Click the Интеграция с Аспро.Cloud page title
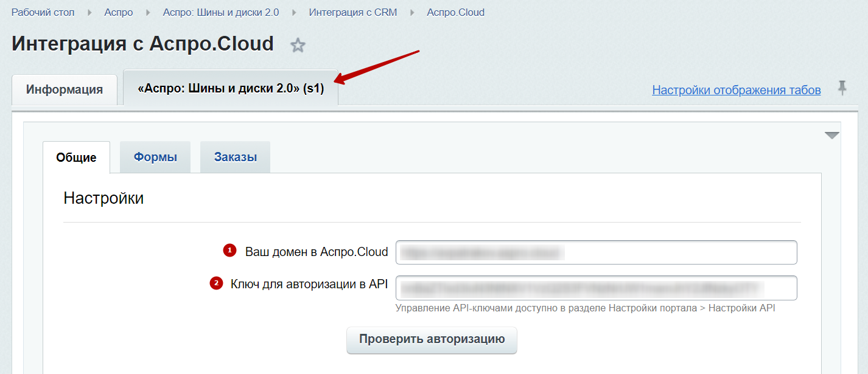The image size is (868, 374). click(x=143, y=44)
